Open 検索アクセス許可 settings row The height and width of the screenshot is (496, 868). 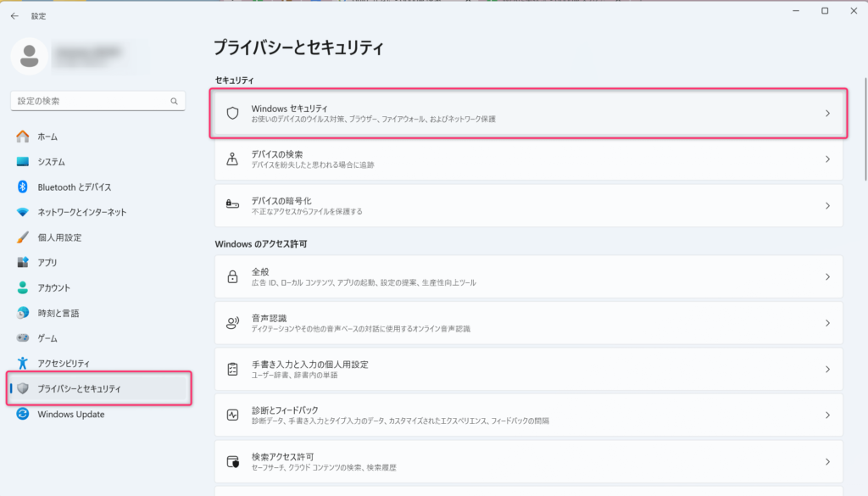[x=529, y=462]
